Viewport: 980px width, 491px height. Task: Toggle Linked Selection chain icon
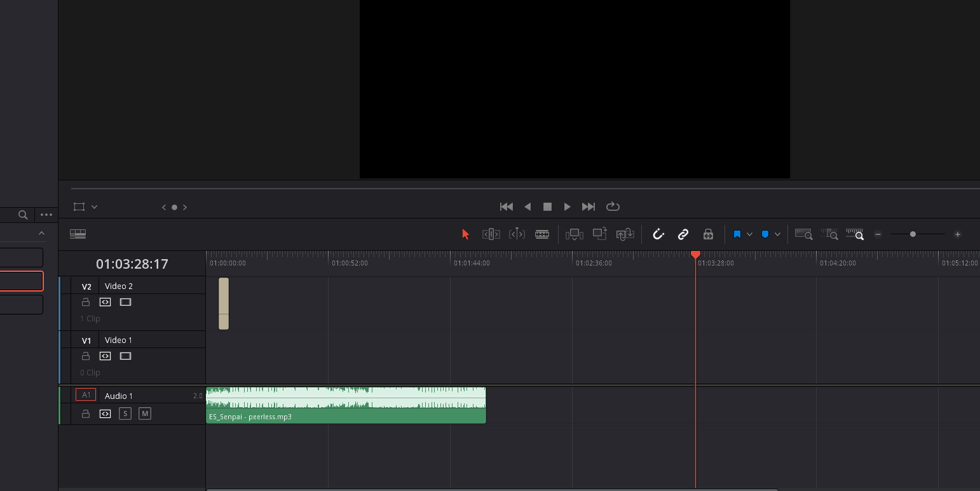click(x=683, y=234)
